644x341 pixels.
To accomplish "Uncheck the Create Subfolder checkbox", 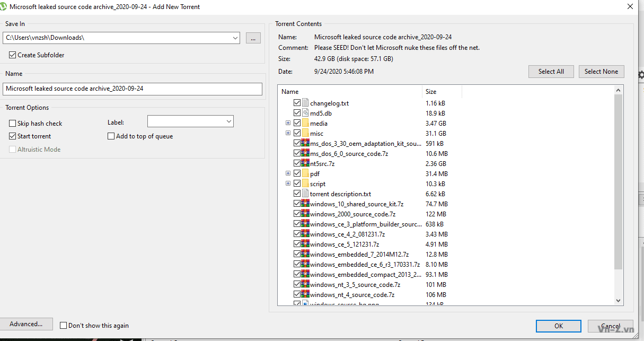I will click(x=13, y=55).
